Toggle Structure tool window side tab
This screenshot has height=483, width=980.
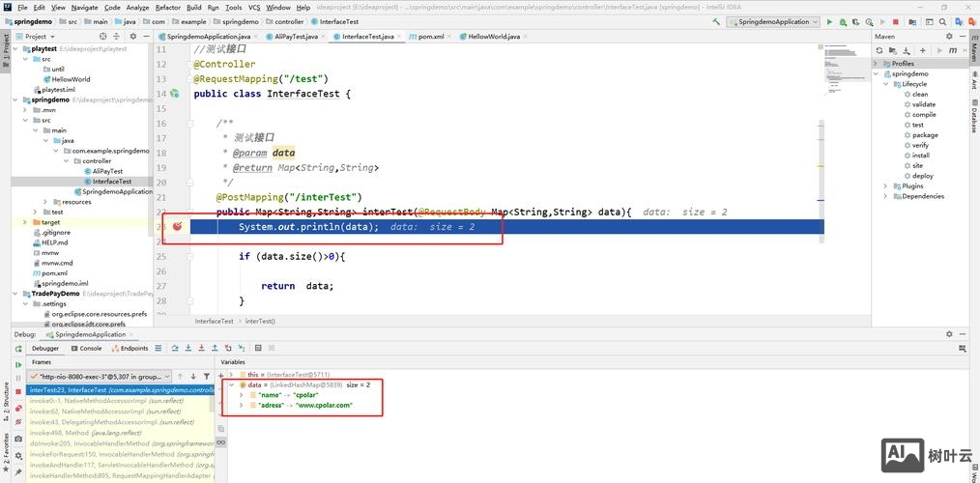pos(6,400)
